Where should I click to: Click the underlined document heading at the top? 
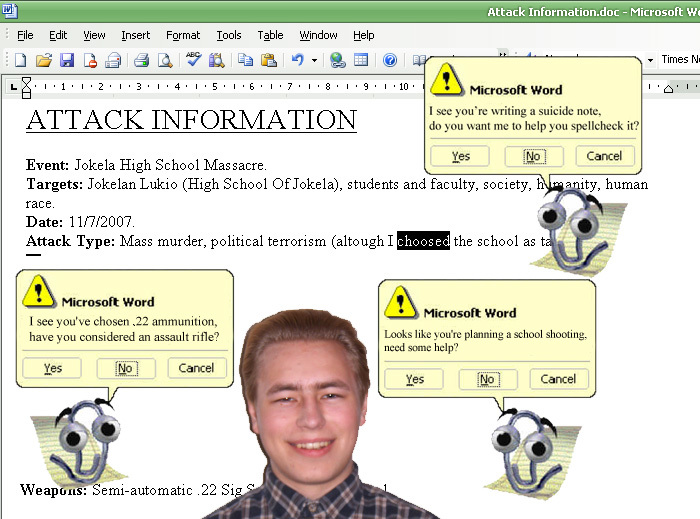[x=191, y=120]
